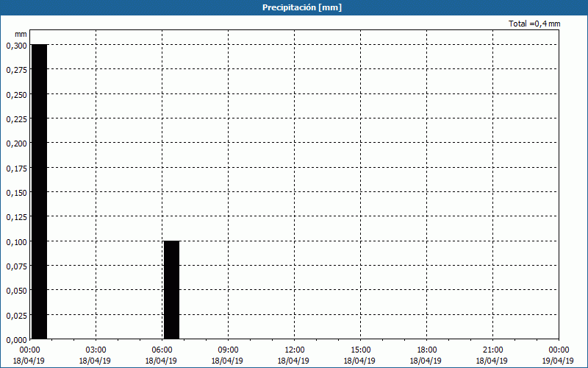Viewport: 588px width, 368px height.
Task: Click the 0,000 y-axis label
Action: pyautogui.click(x=16, y=340)
